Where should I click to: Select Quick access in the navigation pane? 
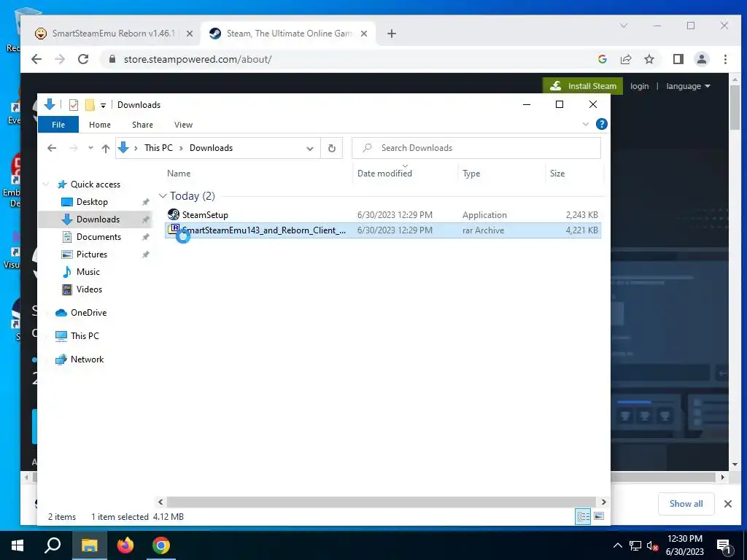click(96, 184)
